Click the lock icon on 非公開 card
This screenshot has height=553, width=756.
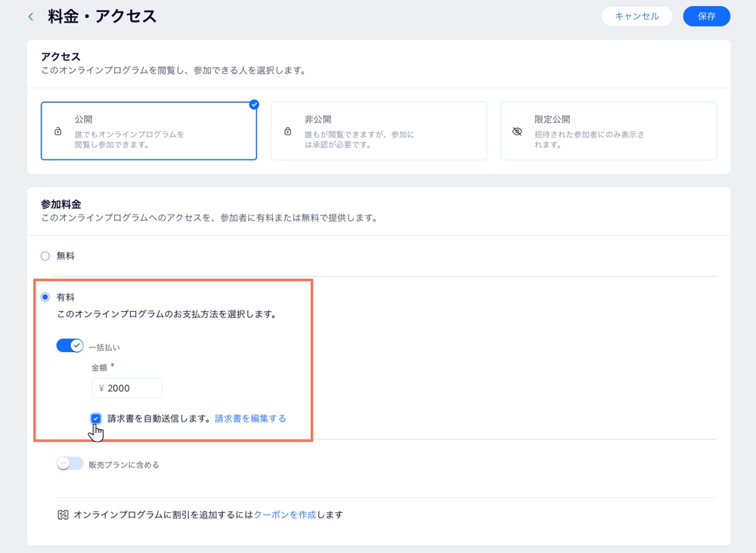click(288, 131)
